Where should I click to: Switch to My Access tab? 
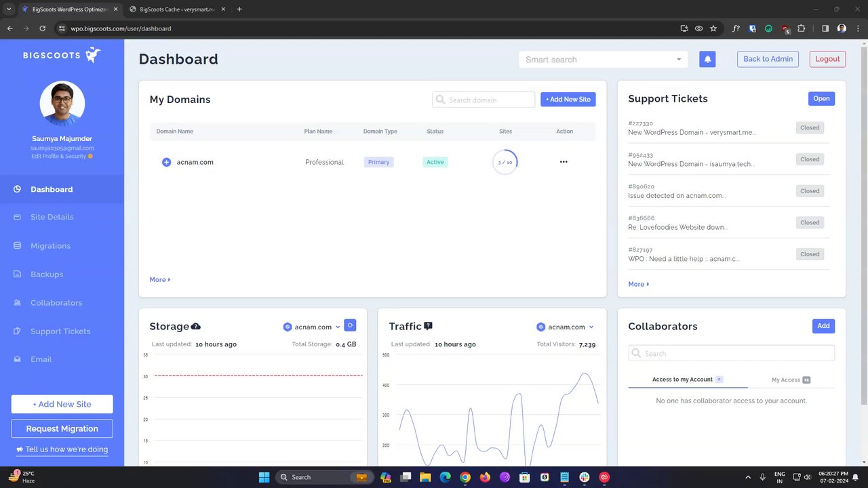(x=791, y=380)
